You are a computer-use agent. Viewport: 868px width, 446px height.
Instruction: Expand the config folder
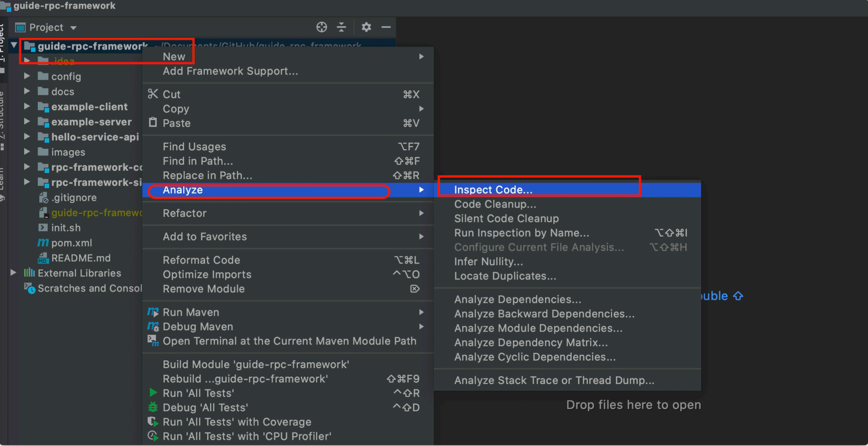(x=27, y=76)
